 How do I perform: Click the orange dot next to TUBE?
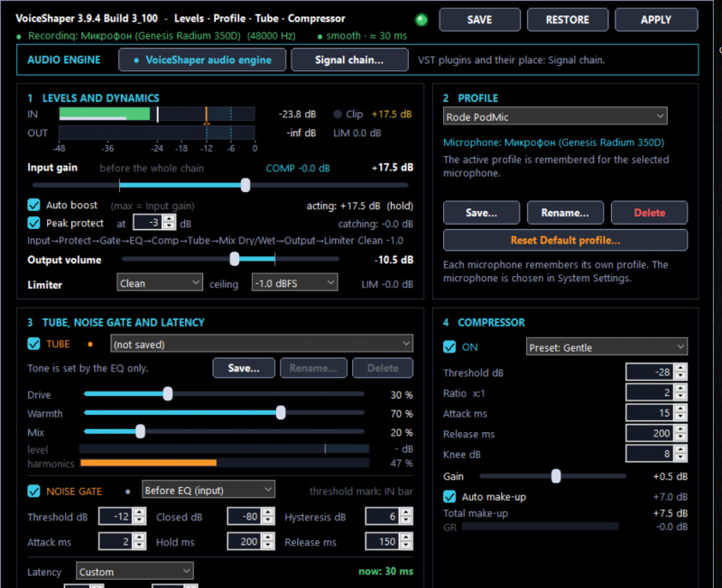click(x=90, y=345)
